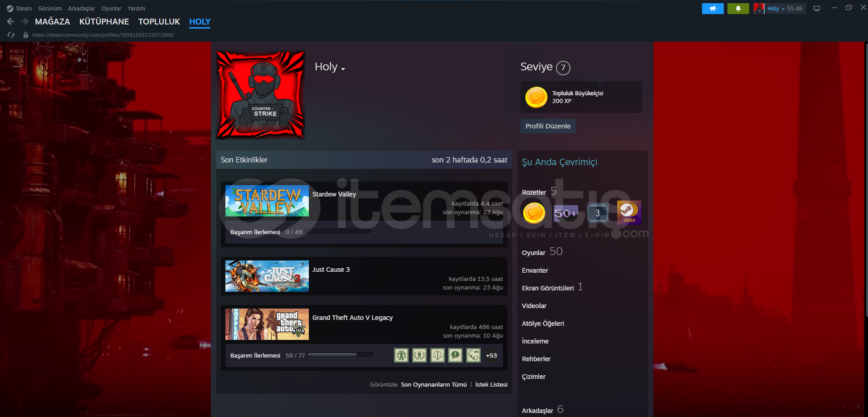This screenshot has height=417, width=868.
Task: Click the first GTA V achievement icon
Action: coord(401,355)
